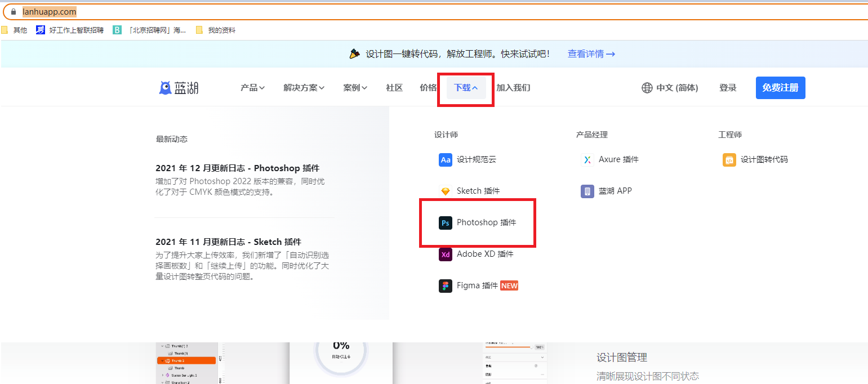Click the 设计规范云 Aa icon
Screen dimensions: 868x384
[x=446, y=160]
